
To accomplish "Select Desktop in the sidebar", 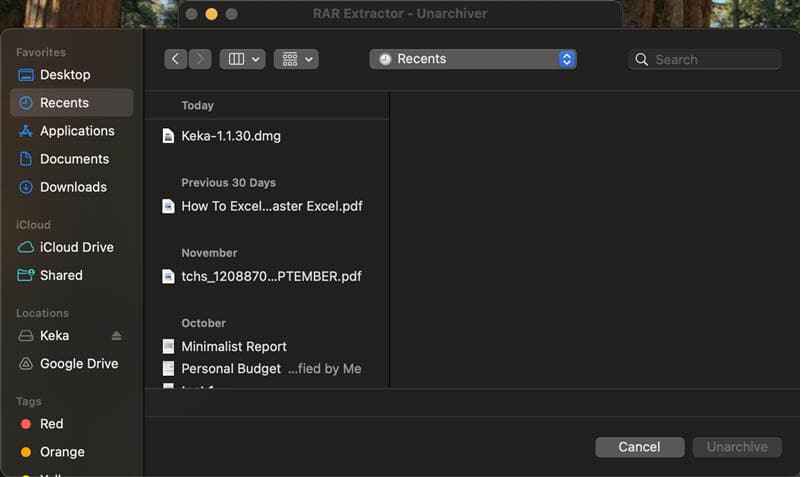I will click(65, 75).
